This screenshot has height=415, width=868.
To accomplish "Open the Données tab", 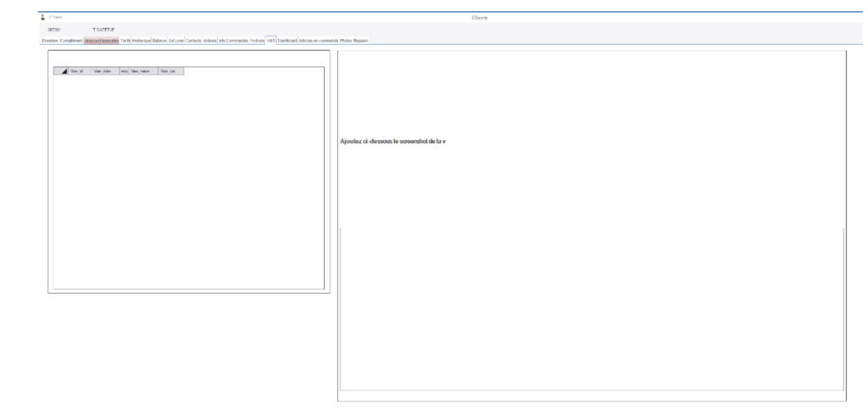I will (50, 40).
